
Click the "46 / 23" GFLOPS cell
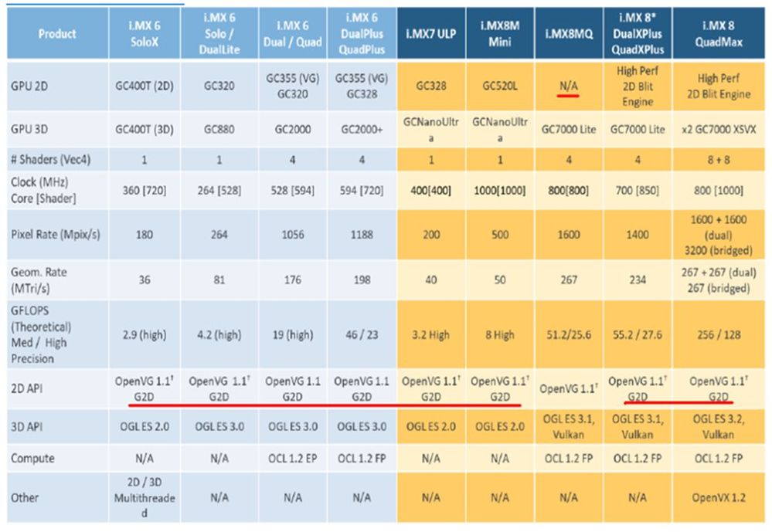(x=362, y=334)
